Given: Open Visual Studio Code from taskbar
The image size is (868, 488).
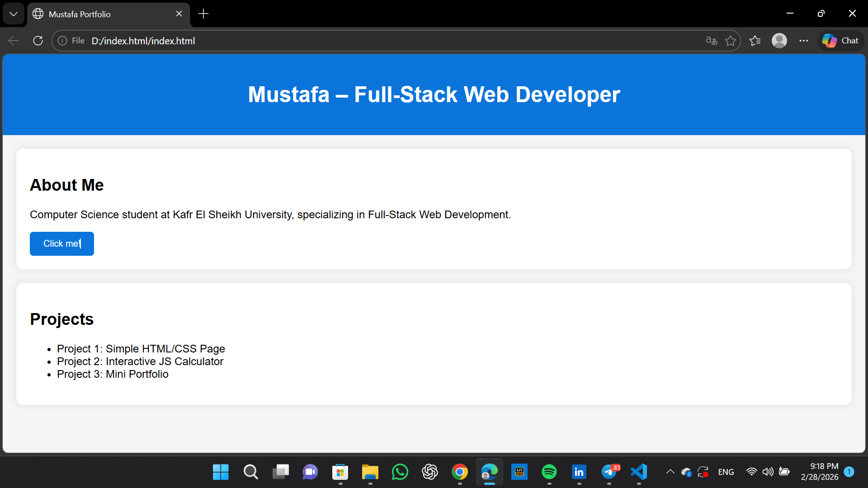Looking at the screenshot, I should pos(639,472).
